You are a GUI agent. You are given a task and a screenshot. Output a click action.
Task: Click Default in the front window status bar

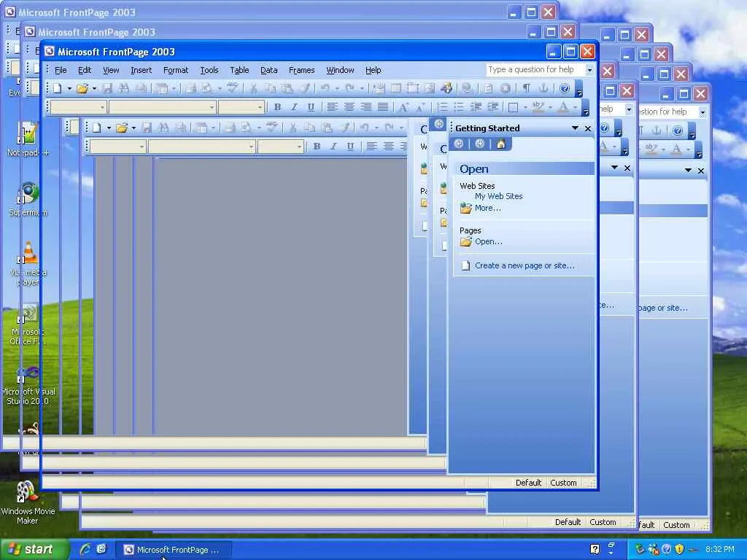(528, 483)
